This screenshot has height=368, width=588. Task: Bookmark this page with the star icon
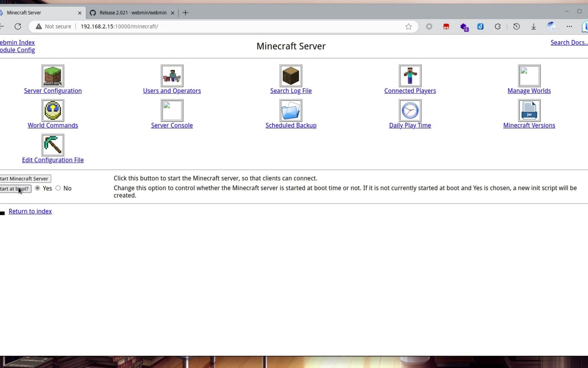tap(409, 27)
